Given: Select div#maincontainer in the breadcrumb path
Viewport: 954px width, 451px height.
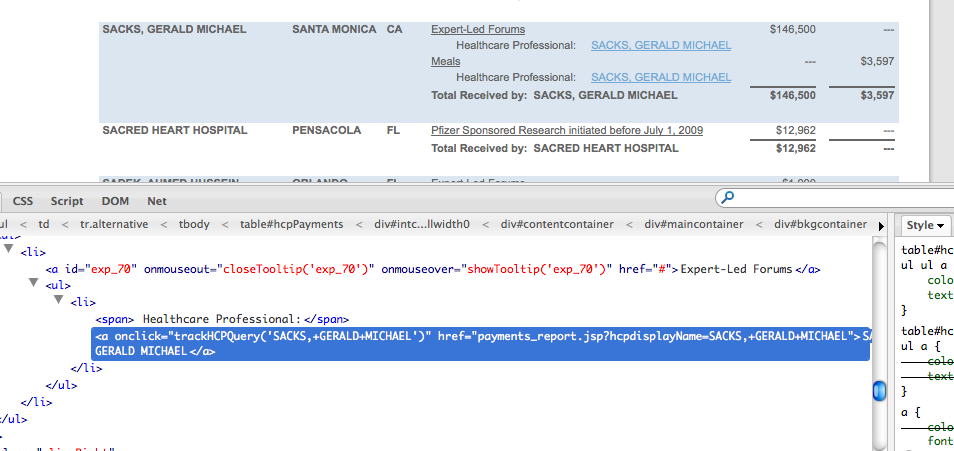Looking at the screenshot, I should 694,224.
